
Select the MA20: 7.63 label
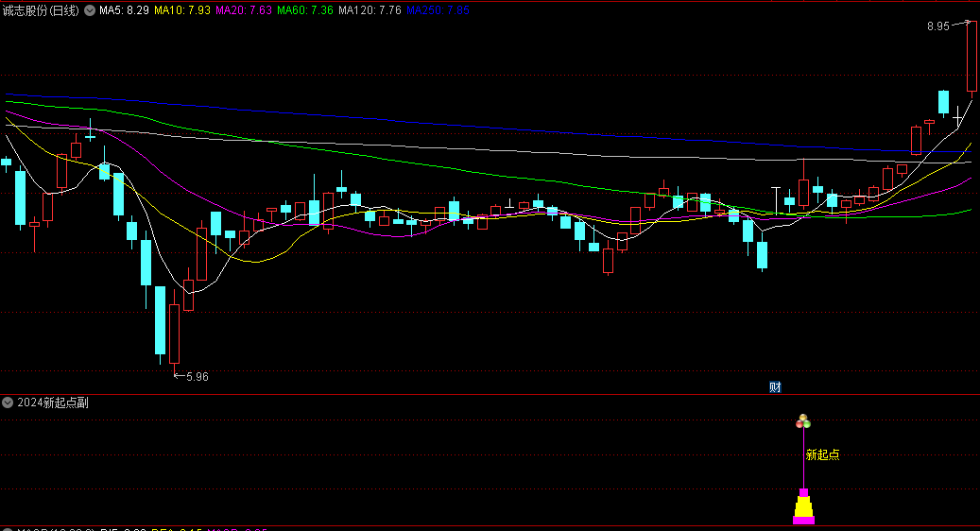click(244, 10)
